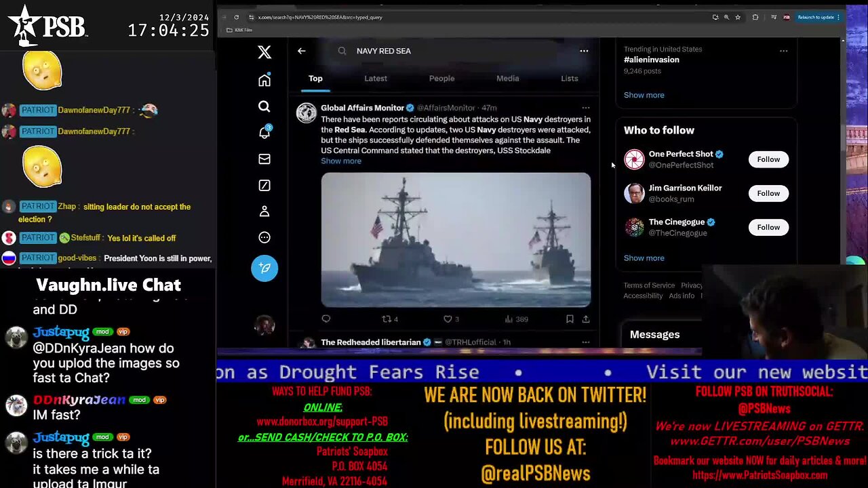Screen dimensions: 868x488
Task: Click Justapug username asking about images
Action: (x=61, y=332)
